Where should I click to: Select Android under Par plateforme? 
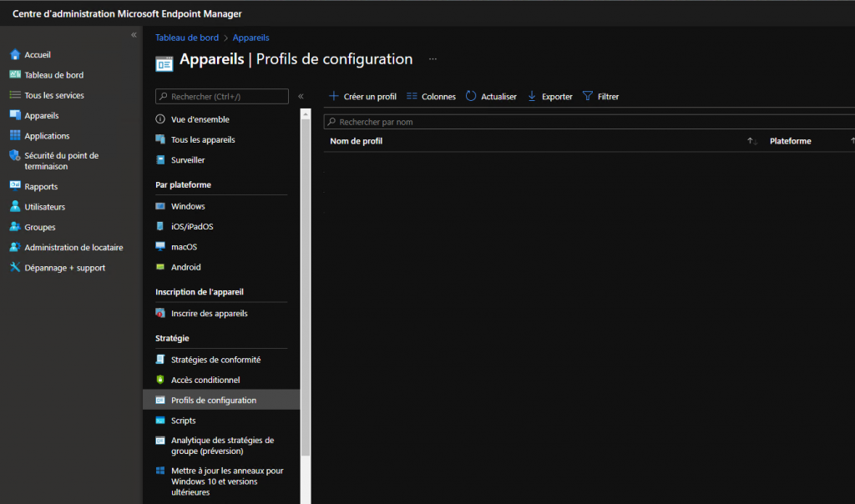[186, 267]
